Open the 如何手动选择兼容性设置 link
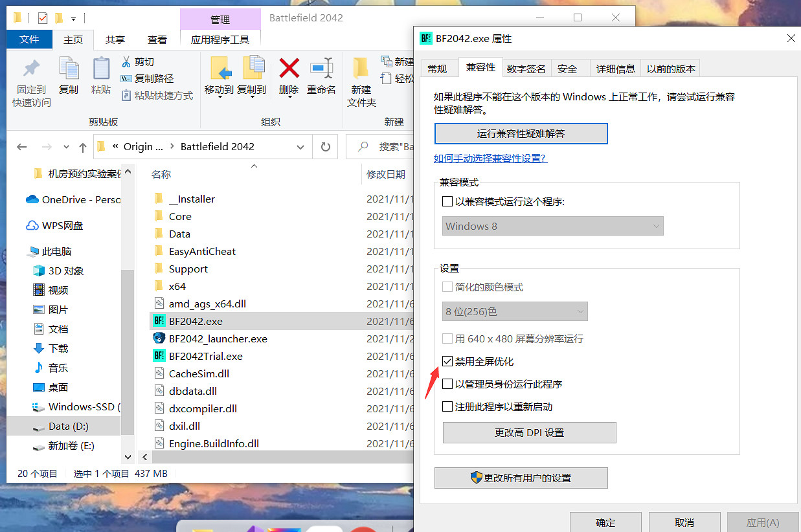This screenshot has height=532, width=801. (490, 157)
